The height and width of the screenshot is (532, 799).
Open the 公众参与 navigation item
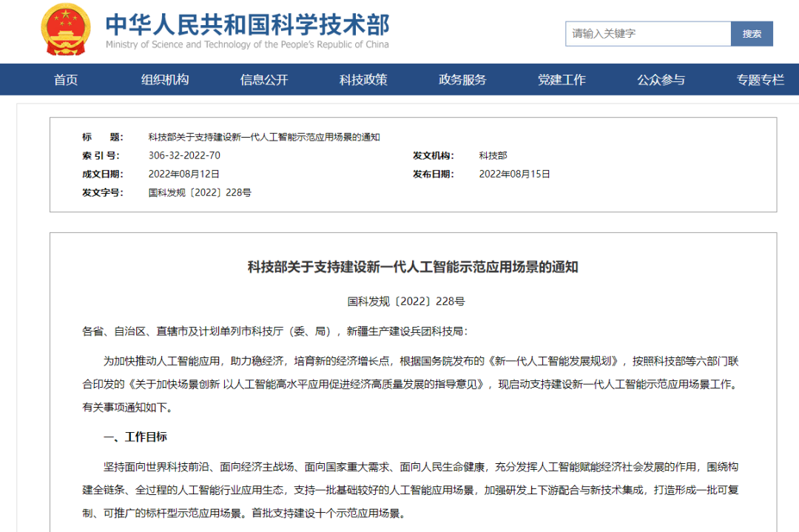pyautogui.click(x=661, y=79)
